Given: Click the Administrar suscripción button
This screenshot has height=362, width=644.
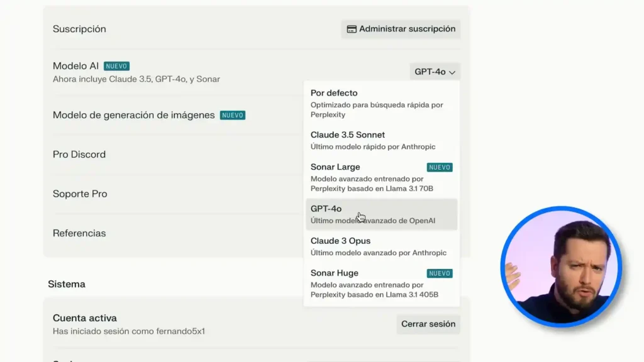Looking at the screenshot, I should pyautogui.click(x=401, y=29).
